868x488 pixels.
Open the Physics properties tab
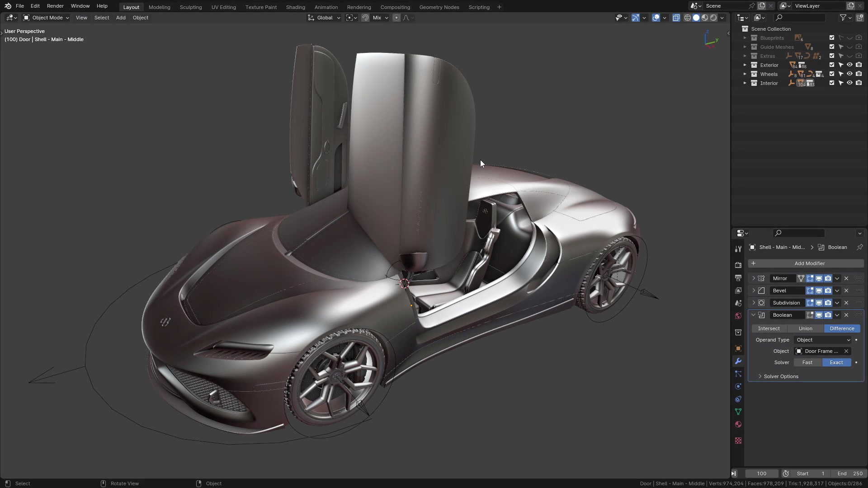coord(738,386)
